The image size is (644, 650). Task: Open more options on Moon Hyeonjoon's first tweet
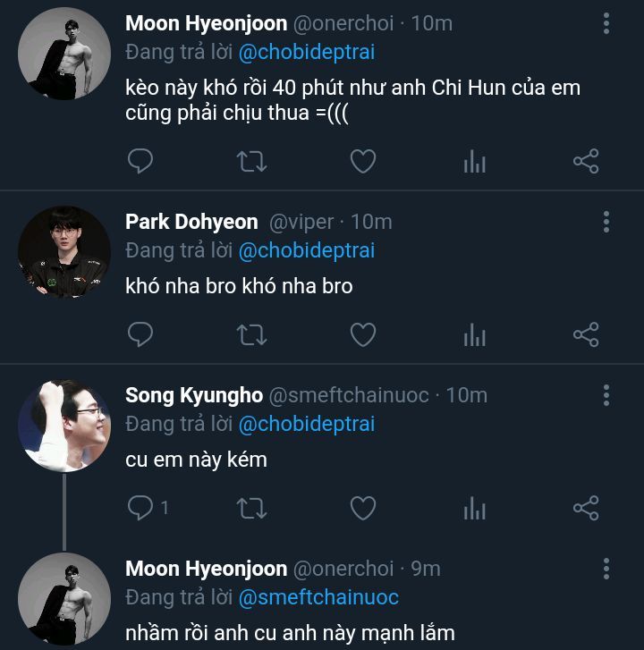[x=606, y=23]
